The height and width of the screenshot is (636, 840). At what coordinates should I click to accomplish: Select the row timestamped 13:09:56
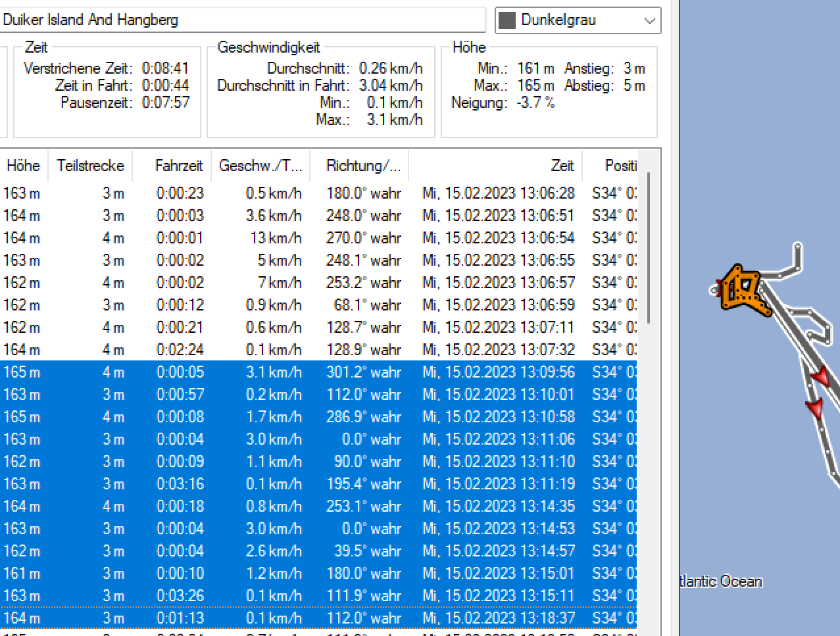pos(318,372)
